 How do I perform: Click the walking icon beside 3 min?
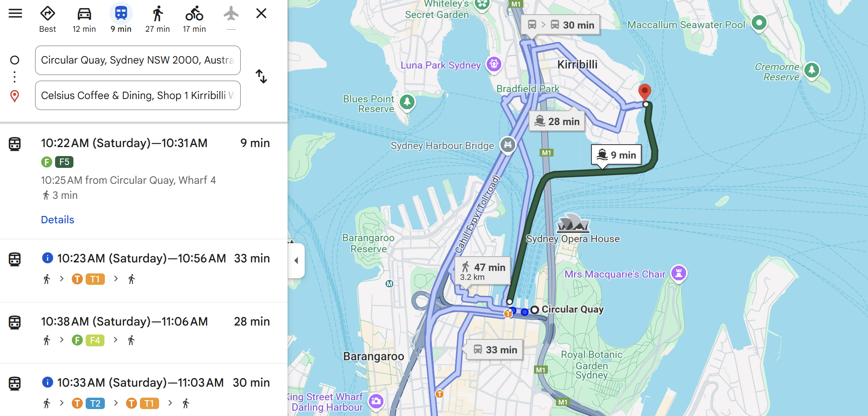click(46, 196)
